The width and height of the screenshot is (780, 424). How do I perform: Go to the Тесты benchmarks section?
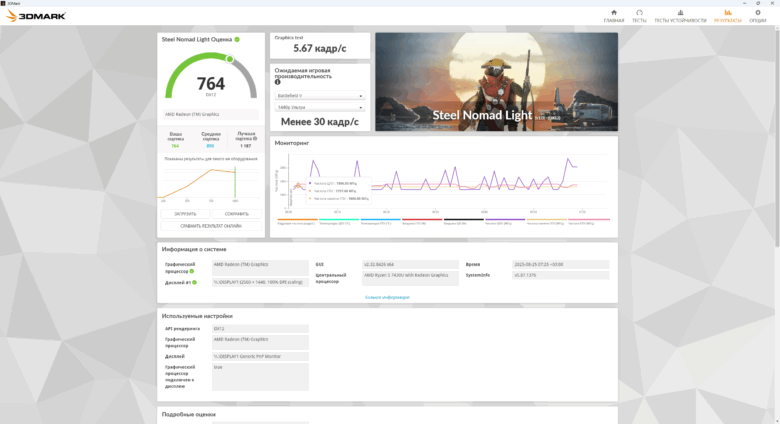click(x=639, y=16)
